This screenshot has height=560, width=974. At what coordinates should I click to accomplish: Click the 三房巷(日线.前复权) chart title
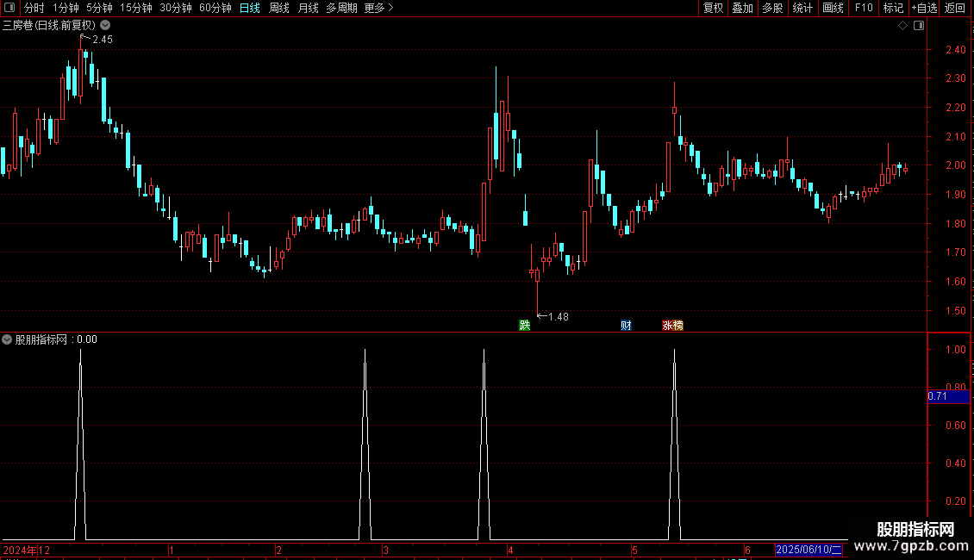tap(49, 26)
